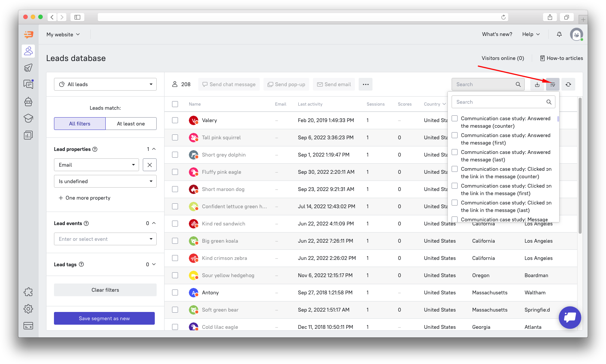Image resolution: width=606 pixels, height=364 pixels.
Task: Focus the column search field in popup
Action: [x=503, y=102]
